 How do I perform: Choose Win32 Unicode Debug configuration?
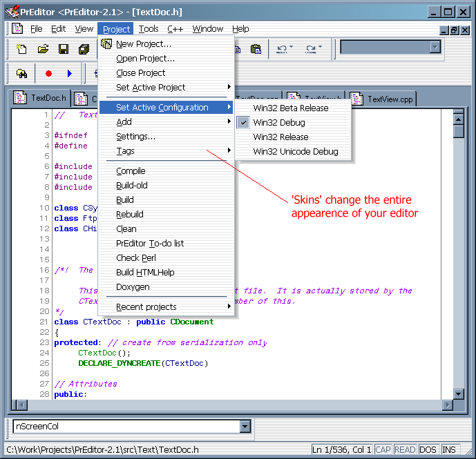(293, 152)
